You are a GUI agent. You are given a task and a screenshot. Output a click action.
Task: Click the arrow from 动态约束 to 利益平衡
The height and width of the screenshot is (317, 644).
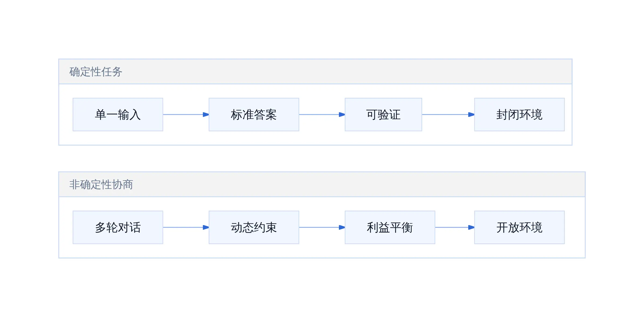pyautogui.click(x=322, y=227)
